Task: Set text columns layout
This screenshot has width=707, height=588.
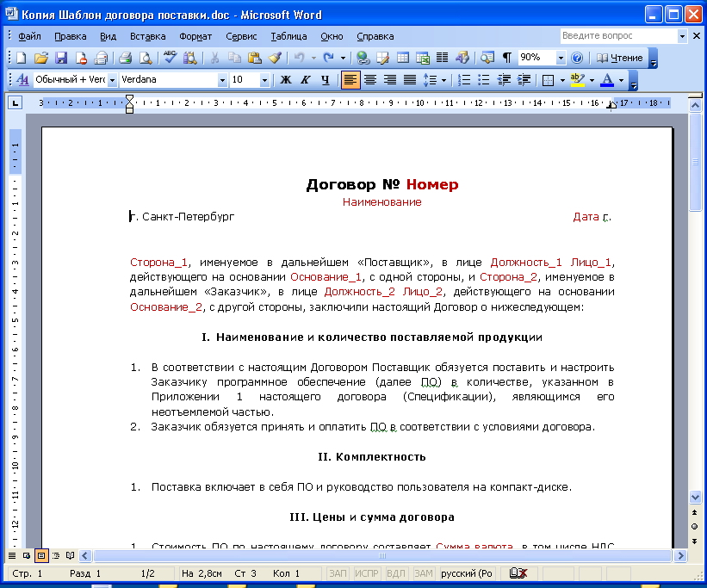Action: 443,58
